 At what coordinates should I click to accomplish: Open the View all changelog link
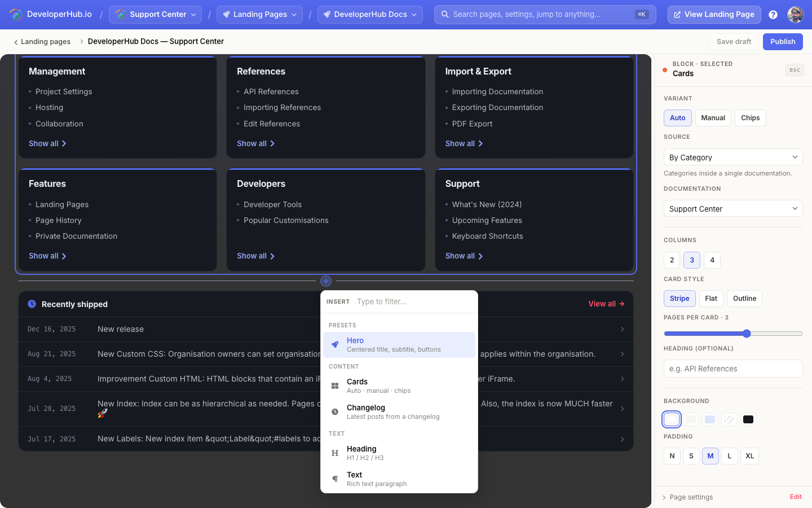606,304
